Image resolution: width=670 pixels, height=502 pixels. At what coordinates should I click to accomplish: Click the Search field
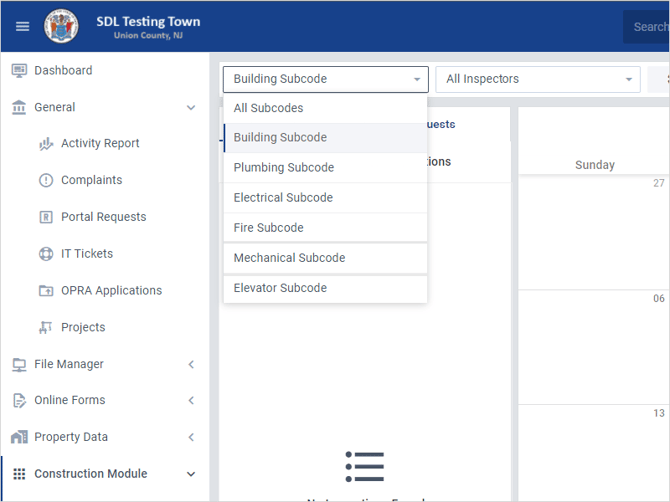(646, 27)
